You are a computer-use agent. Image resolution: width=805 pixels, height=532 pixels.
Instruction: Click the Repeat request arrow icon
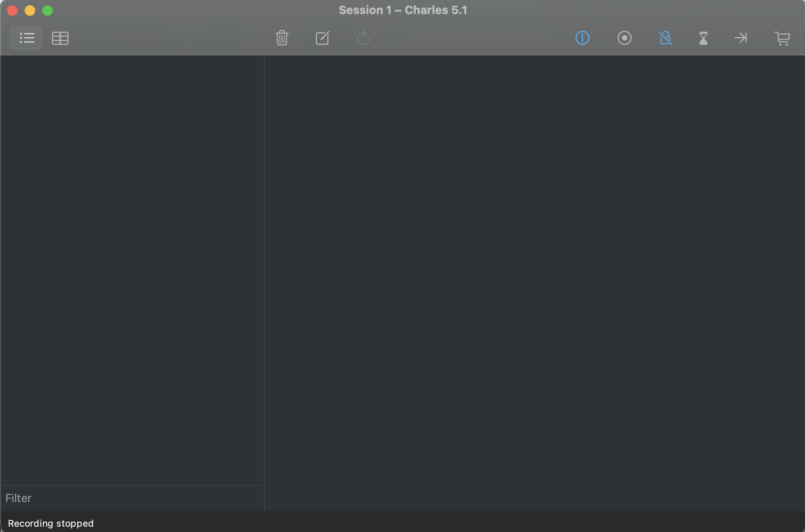point(363,38)
